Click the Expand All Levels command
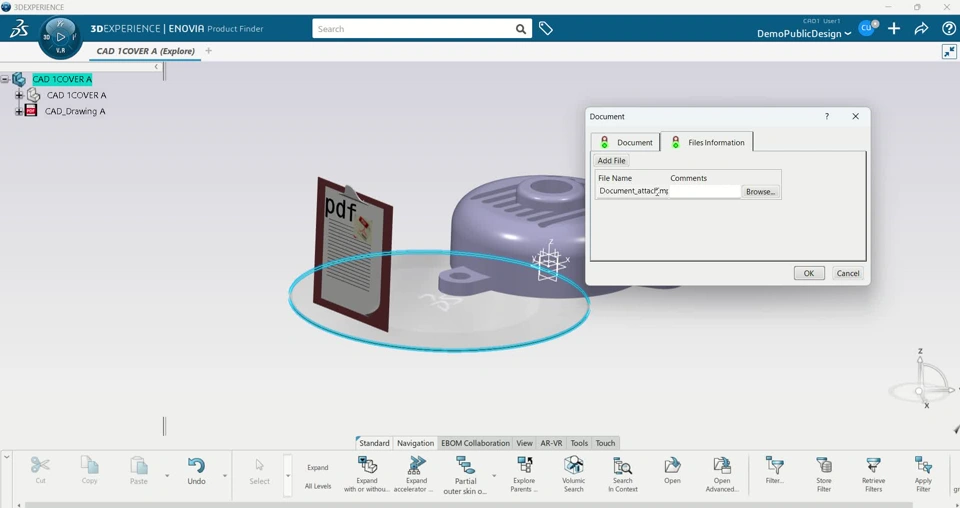The height and width of the screenshot is (508, 960). 318,476
